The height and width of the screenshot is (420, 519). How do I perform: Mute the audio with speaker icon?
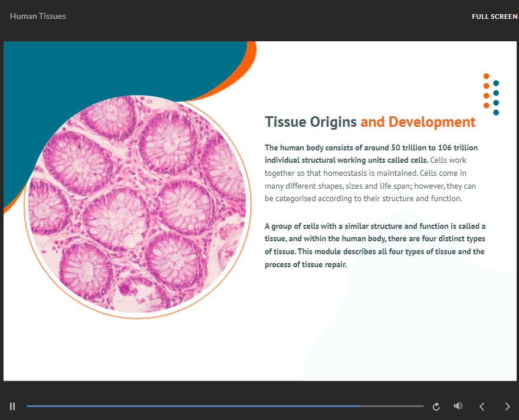point(458,406)
